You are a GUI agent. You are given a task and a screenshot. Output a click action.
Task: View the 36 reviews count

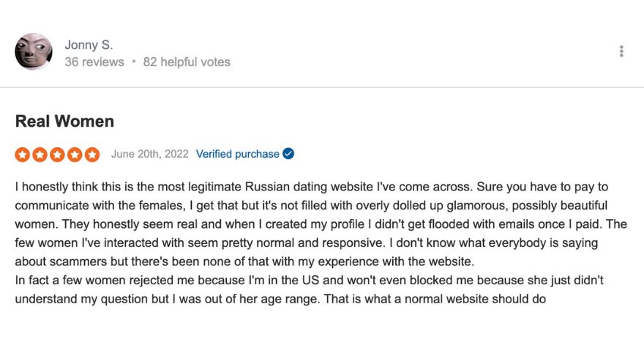94,62
